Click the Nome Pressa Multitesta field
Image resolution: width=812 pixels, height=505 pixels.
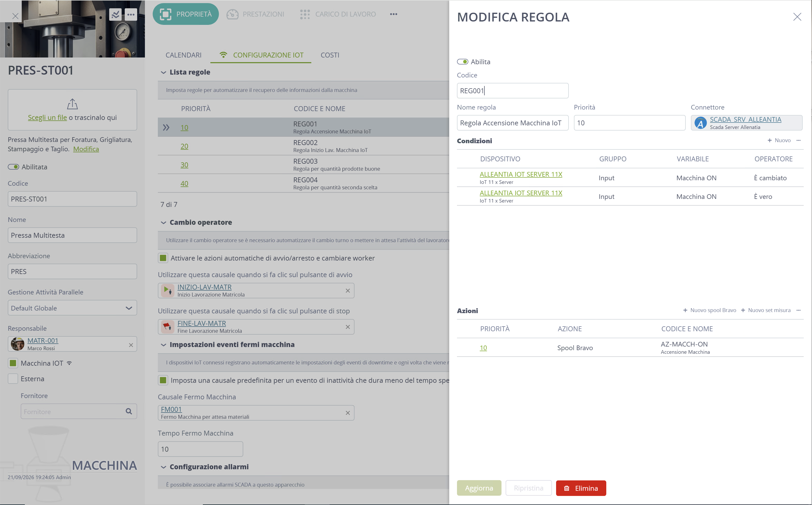click(72, 235)
